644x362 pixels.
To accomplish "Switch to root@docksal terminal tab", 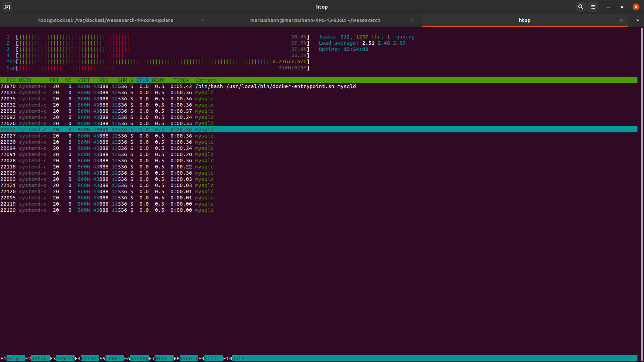I will [x=106, y=20].
